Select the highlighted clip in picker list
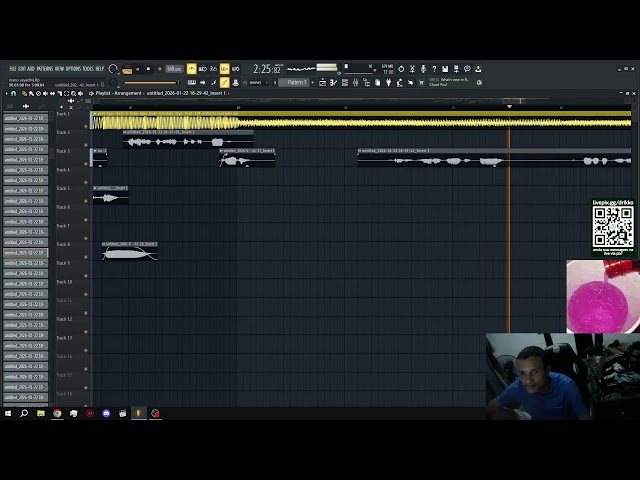640x480 pixels. tap(25, 253)
